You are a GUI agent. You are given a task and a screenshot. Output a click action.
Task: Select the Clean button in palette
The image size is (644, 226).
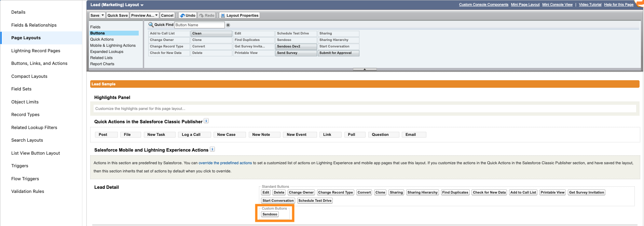[x=211, y=33]
